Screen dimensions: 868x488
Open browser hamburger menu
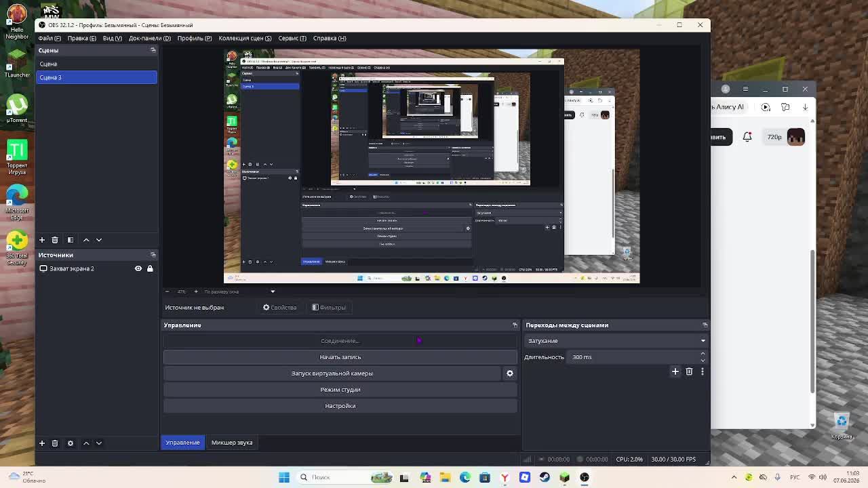point(745,89)
